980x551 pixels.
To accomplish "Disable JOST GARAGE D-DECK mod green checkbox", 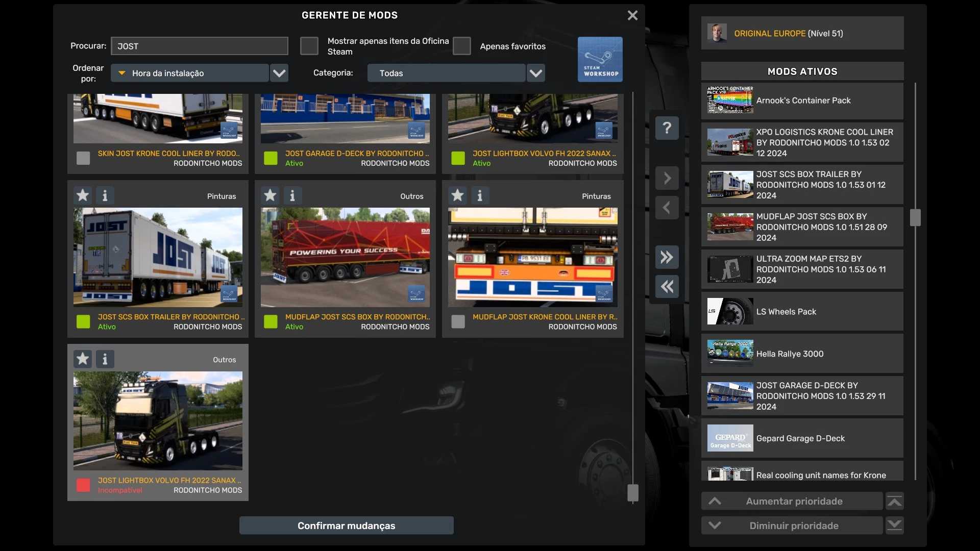I will pos(271,158).
